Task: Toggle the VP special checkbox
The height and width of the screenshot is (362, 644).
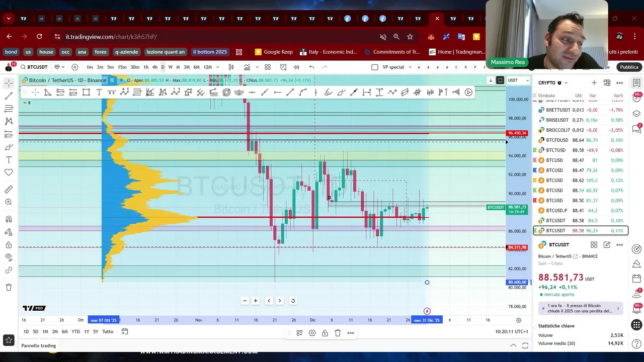Action: (x=375, y=67)
